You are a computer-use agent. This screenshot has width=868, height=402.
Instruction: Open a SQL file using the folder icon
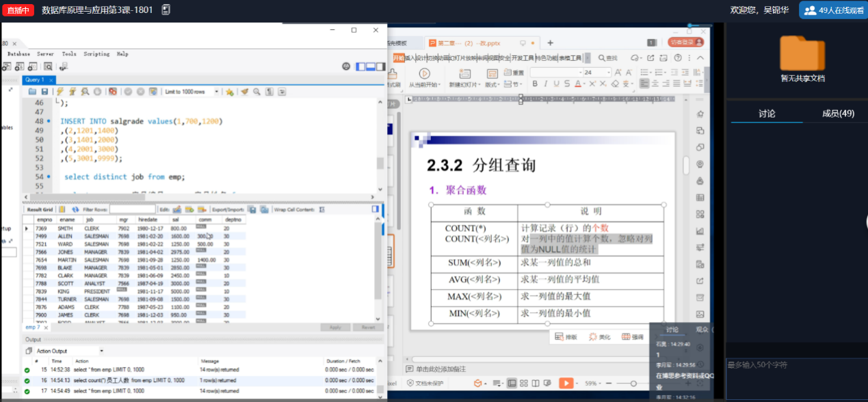pyautogui.click(x=32, y=92)
